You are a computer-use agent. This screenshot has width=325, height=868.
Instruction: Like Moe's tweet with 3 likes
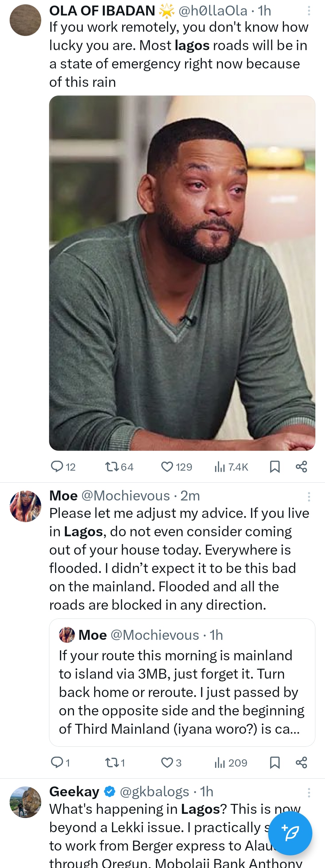[x=167, y=763]
